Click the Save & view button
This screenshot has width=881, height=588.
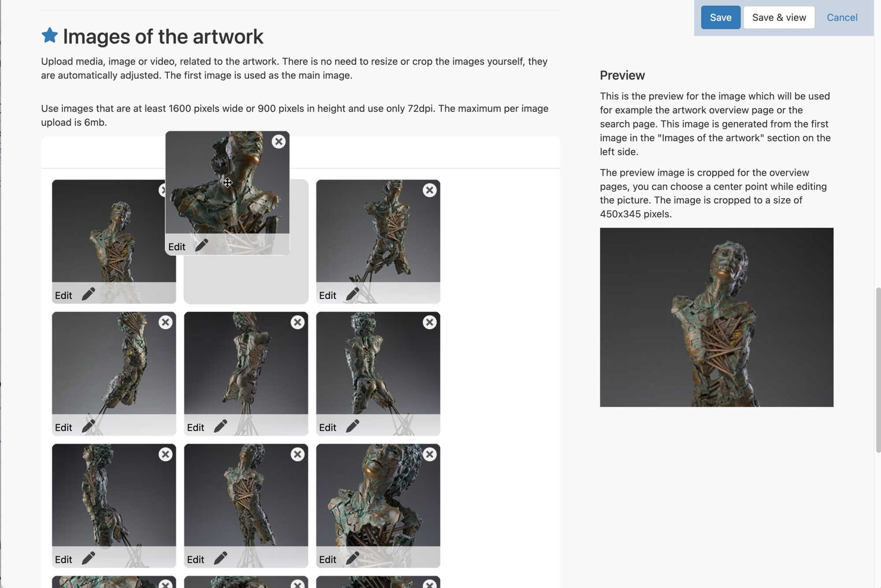coord(779,18)
